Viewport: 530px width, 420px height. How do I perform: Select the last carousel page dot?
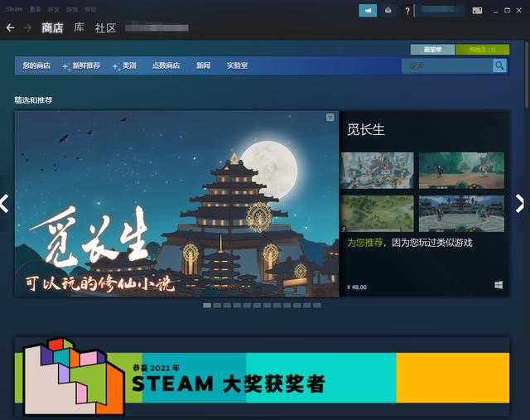(317, 306)
